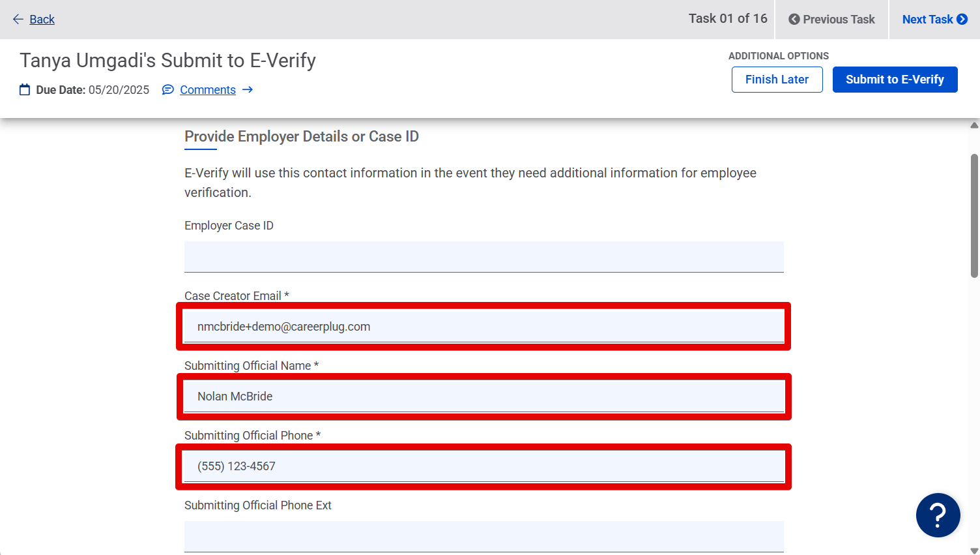Select the Case Creator Email field
This screenshot has width=980, height=555.
483,326
